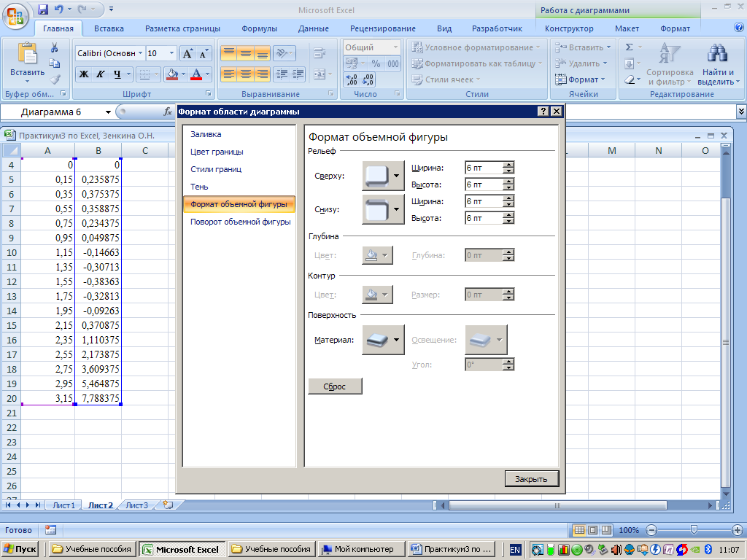Open number format dropdown Общий
Screen dimensions: 747x560
coord(395,47)
